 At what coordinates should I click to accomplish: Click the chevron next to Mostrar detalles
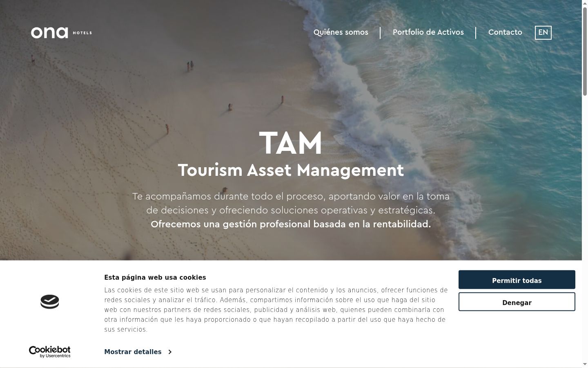click(170, 352)
